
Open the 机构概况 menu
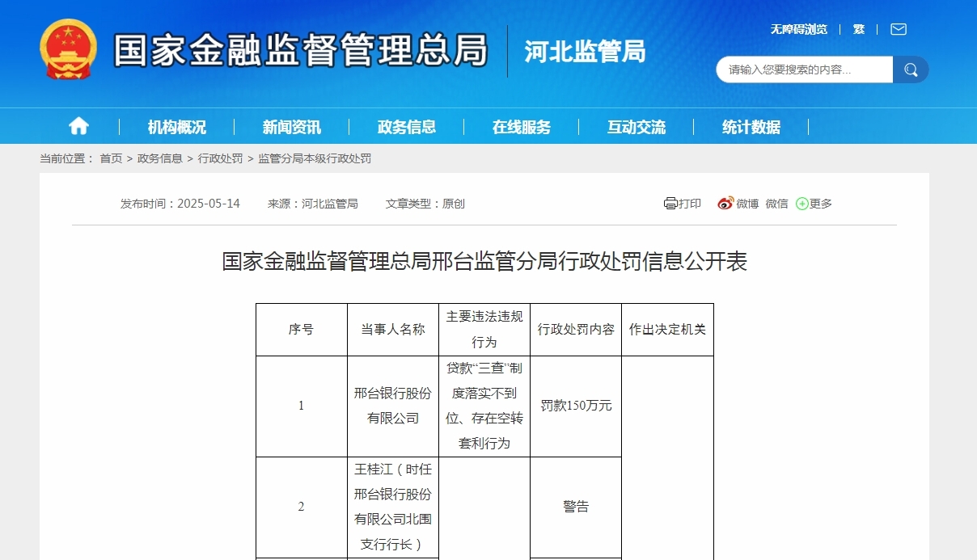click(176, 125)
